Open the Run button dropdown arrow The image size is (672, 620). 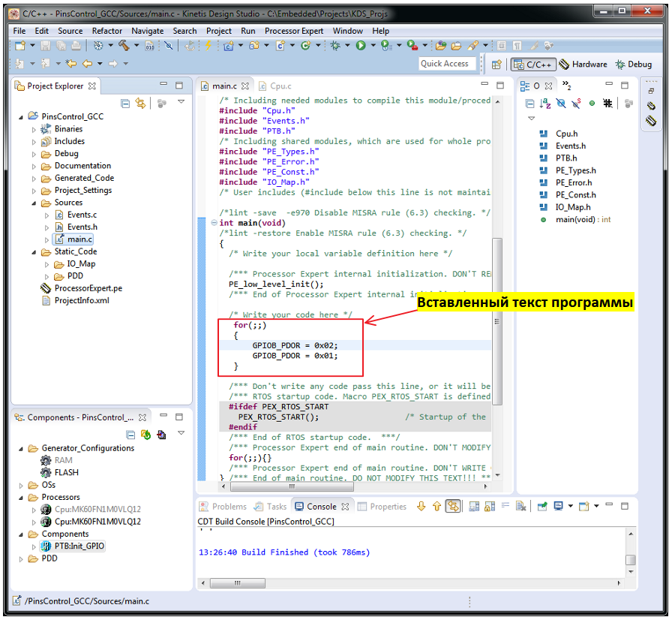(373, 46)
